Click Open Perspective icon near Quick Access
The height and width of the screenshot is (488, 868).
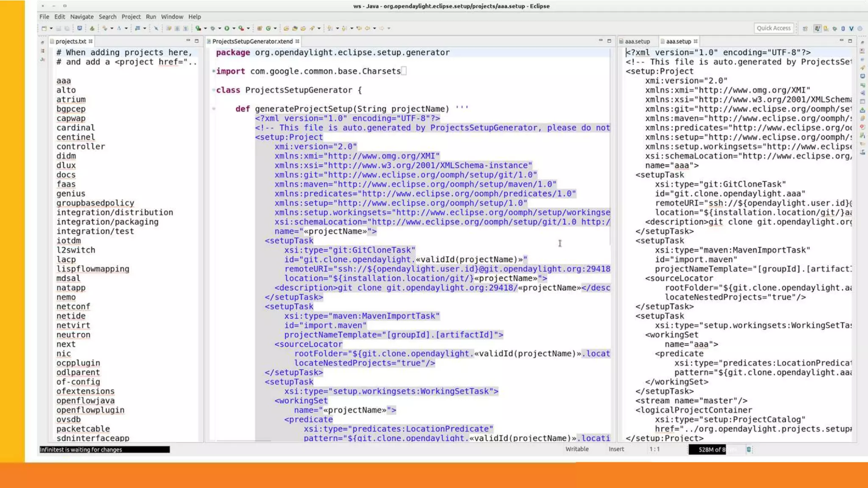(805, 28)
